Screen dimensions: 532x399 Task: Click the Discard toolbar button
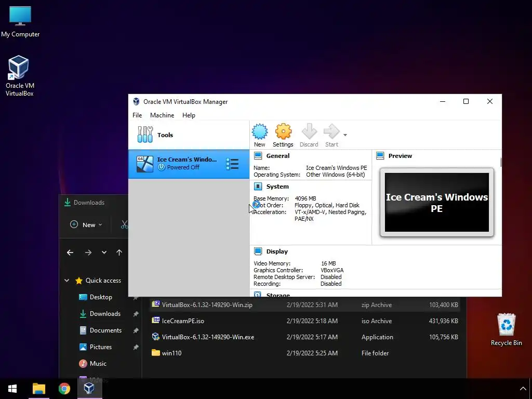[309, 136]
